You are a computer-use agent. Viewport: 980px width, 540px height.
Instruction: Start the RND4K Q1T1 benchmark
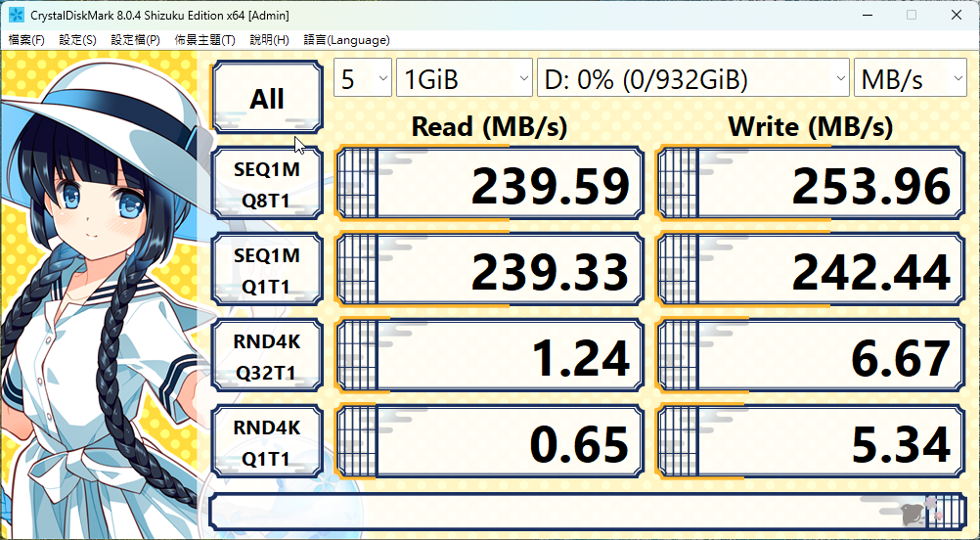tap(266, 443)
